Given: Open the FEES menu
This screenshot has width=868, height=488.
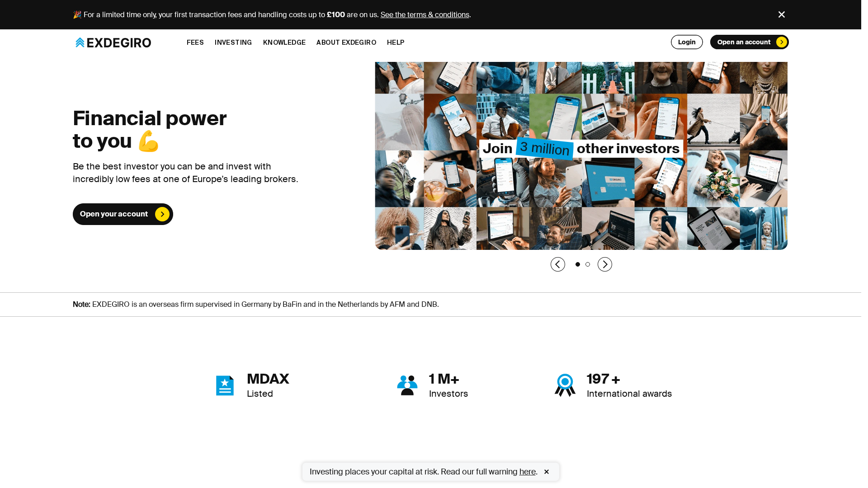Looking at the screenshot, I should (195, 42).
